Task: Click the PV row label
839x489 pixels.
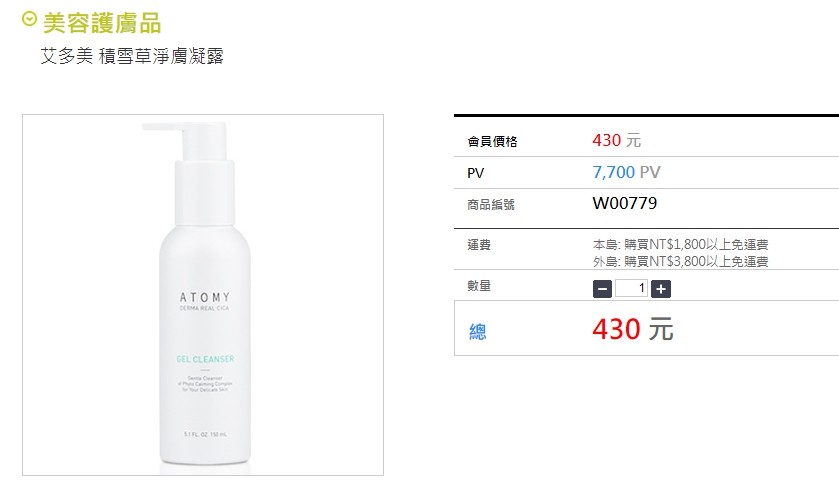Action: click(475, 173)
